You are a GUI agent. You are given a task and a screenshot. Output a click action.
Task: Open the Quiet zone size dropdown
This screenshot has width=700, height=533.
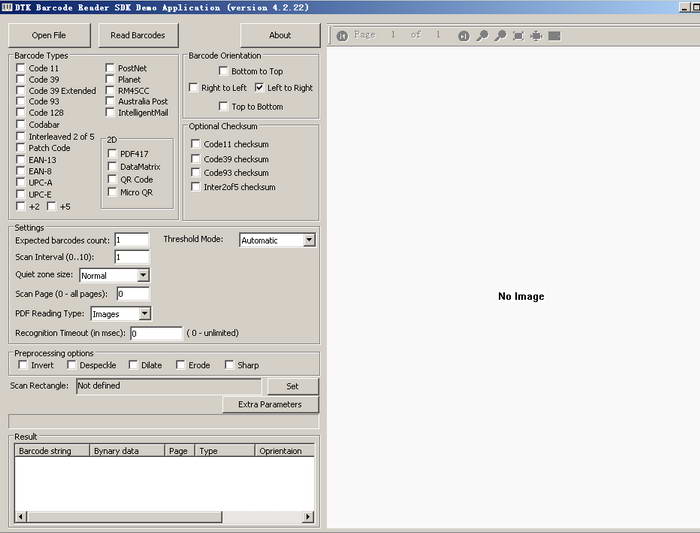click(x=143, y=275)
